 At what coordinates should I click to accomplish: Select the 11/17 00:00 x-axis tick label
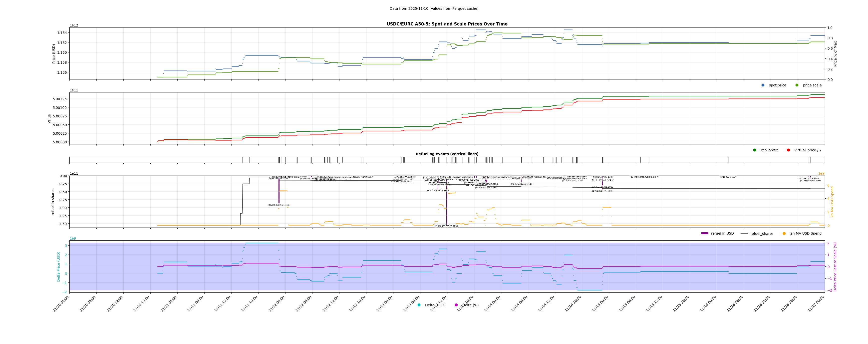817,304
